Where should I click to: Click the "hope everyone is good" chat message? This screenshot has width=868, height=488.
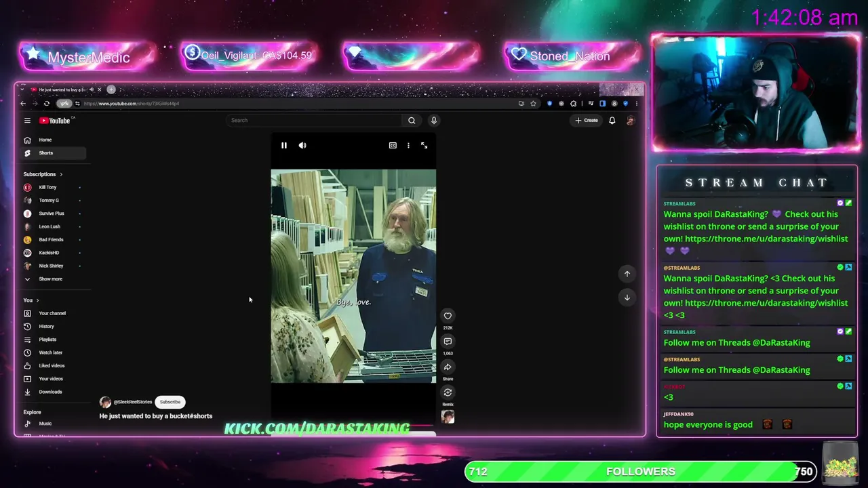tap(708, 425)
